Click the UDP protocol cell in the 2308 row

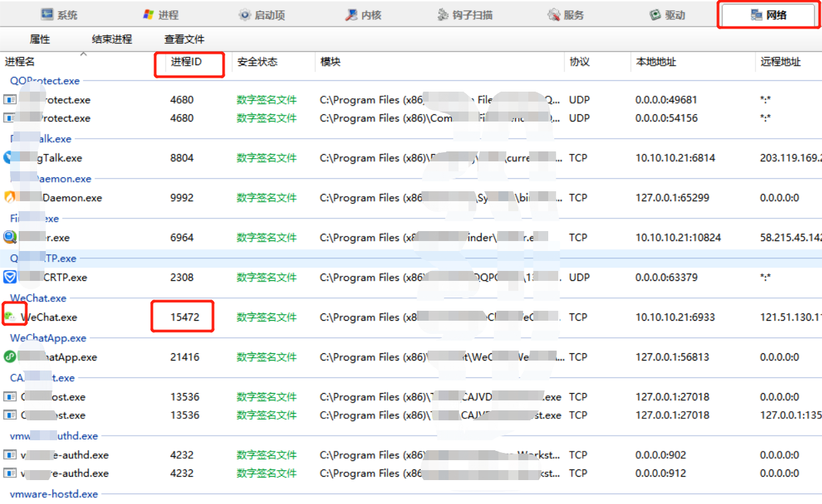(579, 277)
